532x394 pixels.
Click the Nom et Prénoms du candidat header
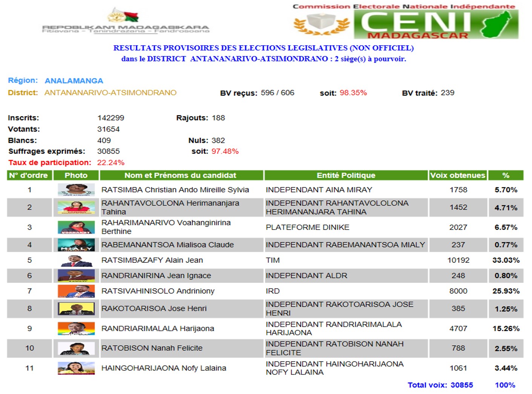(181, 175)
